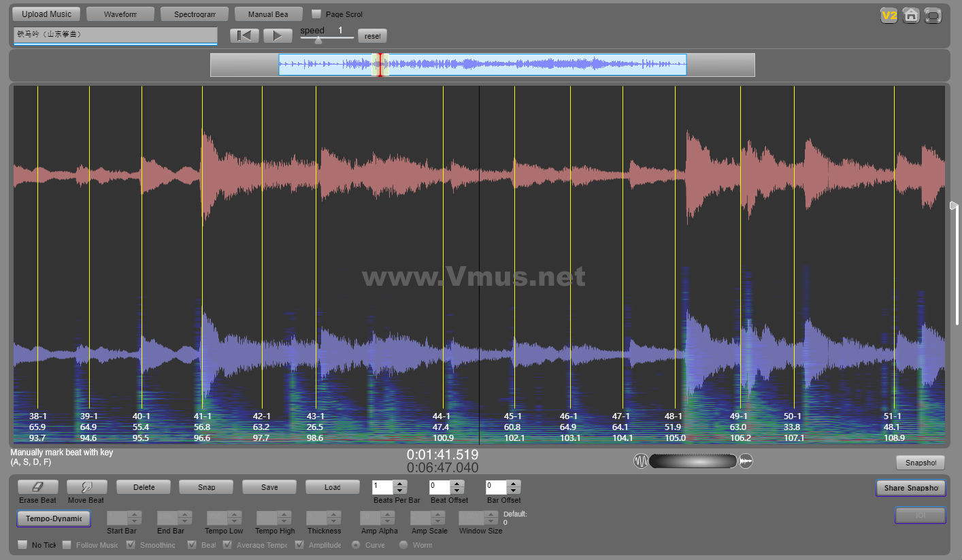Toggle fullscreen with the expand icon
The height and width of the screenshot is (560, 962).
click(x=933, y=16)
